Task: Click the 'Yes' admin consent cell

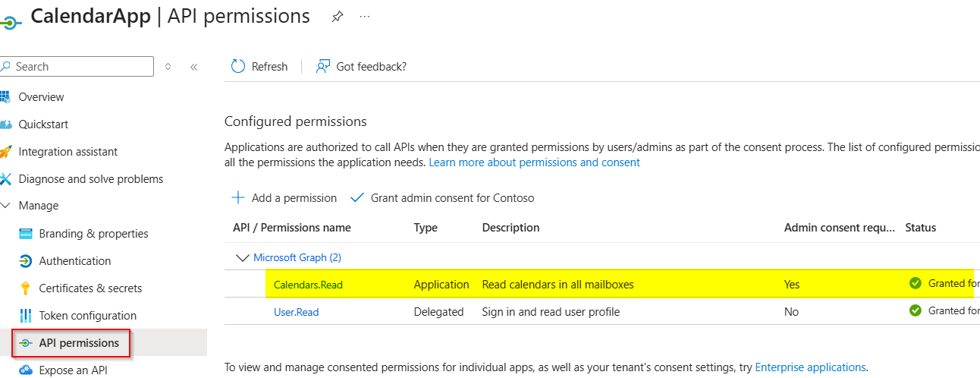Action: (x=792, y=285)
